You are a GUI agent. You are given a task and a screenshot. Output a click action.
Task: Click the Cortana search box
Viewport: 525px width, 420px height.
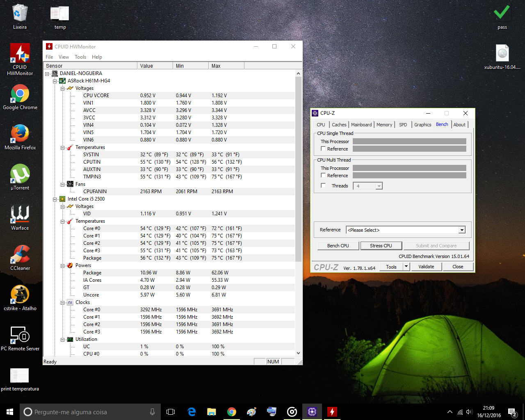[89, 412]
